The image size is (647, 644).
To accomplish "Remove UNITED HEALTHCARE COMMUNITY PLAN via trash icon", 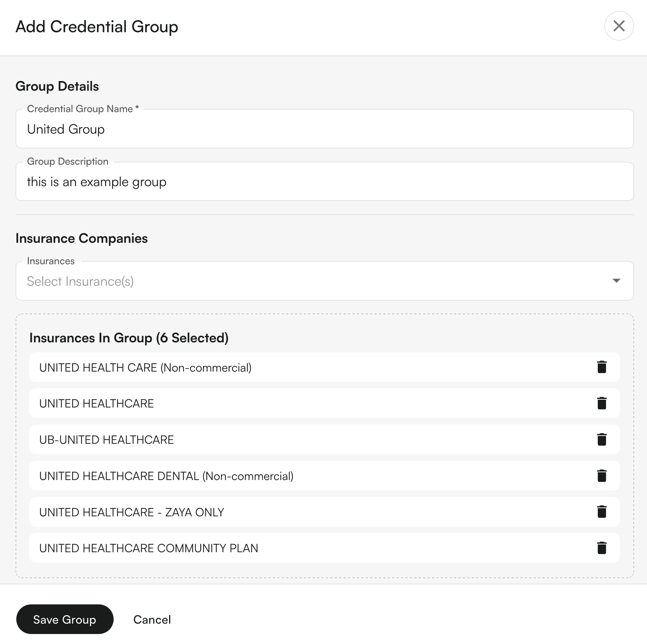I will (602, 548).
